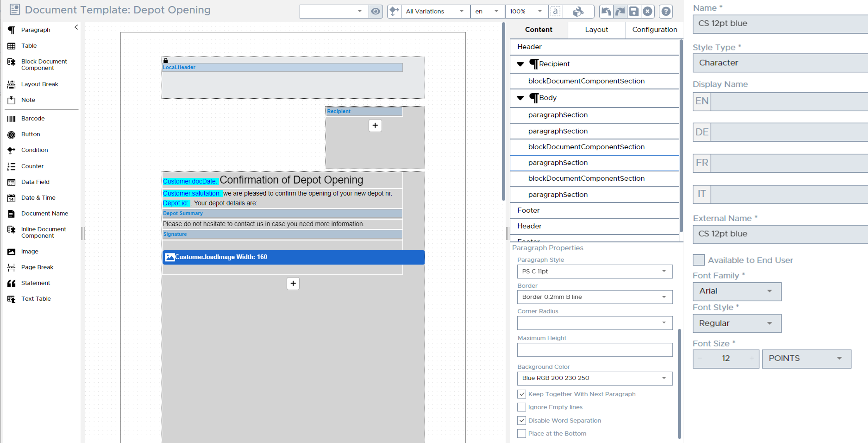Select the Page Break tool in sidebar
This screenshot has height=443, width=868.
pos(37,267)
